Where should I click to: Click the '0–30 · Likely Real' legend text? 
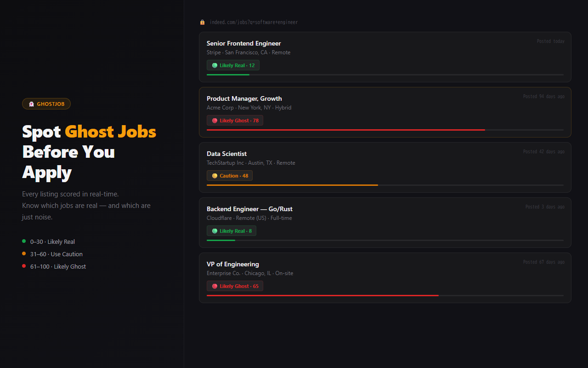pyautogui.click(x=52, y=241)
